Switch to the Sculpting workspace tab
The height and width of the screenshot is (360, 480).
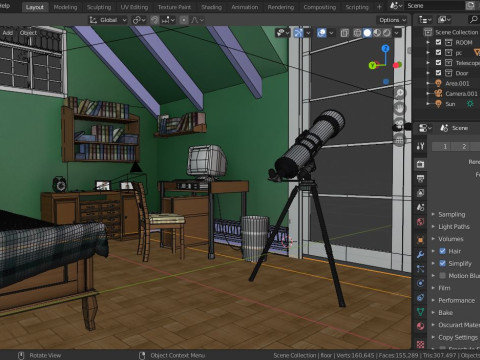tap(99, 7)
